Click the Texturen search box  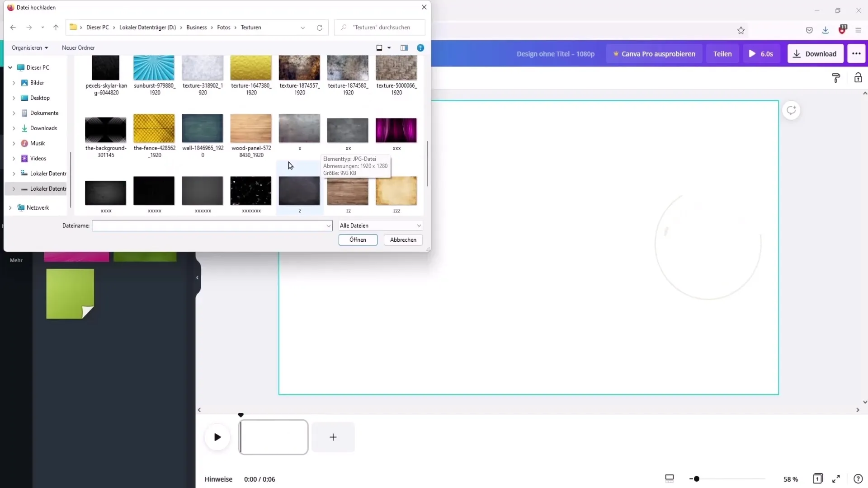(380, 28)
